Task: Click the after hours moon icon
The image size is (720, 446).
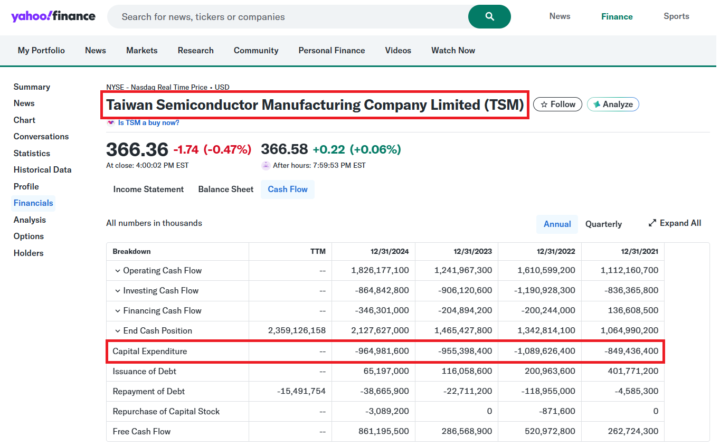Action: pos(265,165)
